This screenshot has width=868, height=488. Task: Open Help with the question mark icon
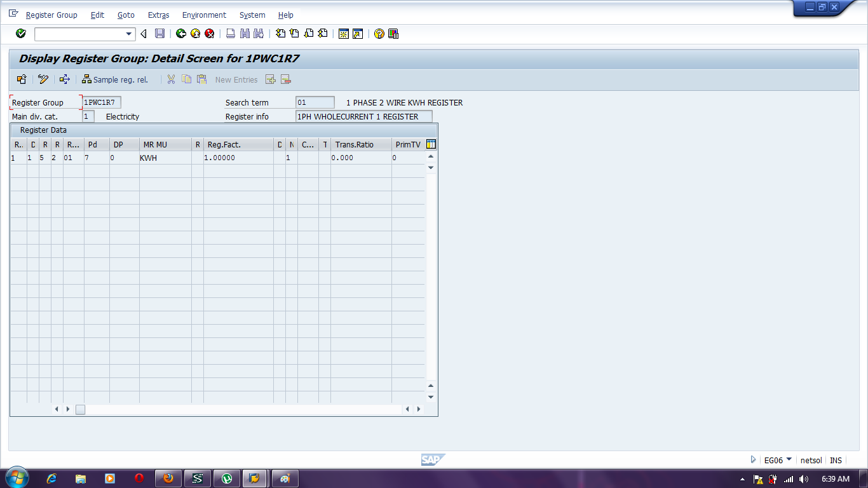click(x=379, y=34)
